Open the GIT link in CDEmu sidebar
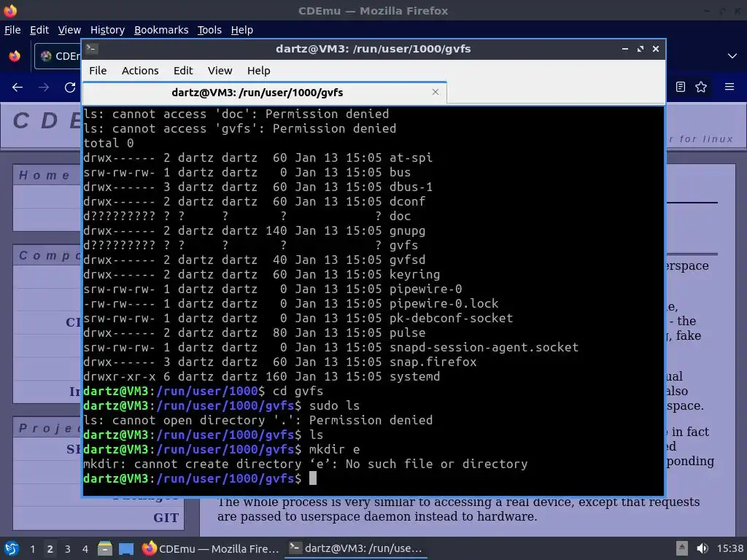This screenshot has width=747, height=560. coord(166,518)
